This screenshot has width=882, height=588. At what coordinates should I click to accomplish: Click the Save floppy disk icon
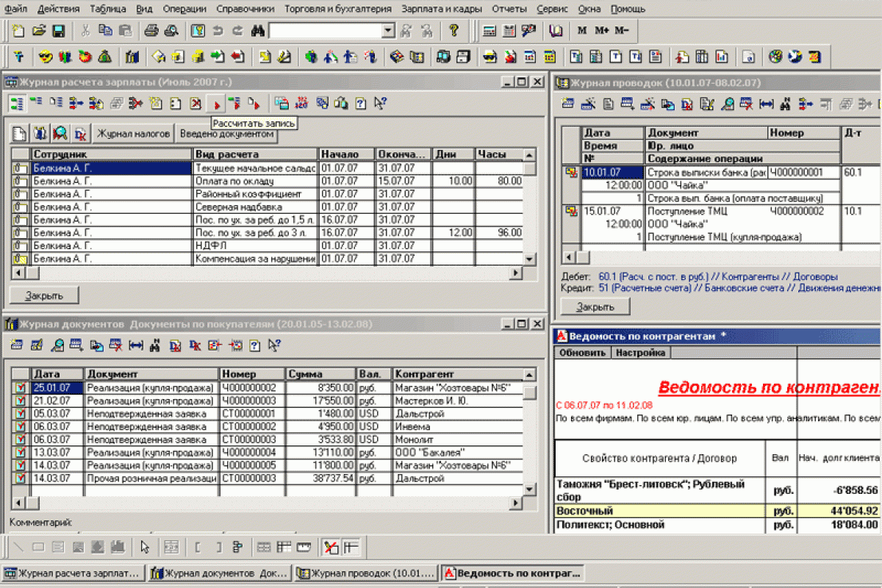[x=58, y=31]
